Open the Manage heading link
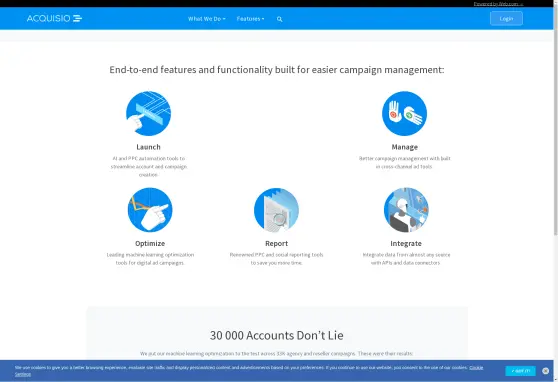 (405, 147)
